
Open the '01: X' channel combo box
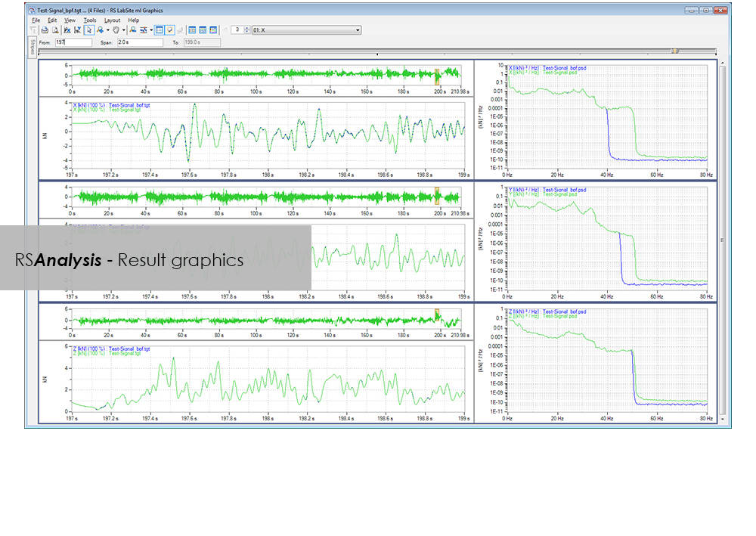tap(306, 30)
